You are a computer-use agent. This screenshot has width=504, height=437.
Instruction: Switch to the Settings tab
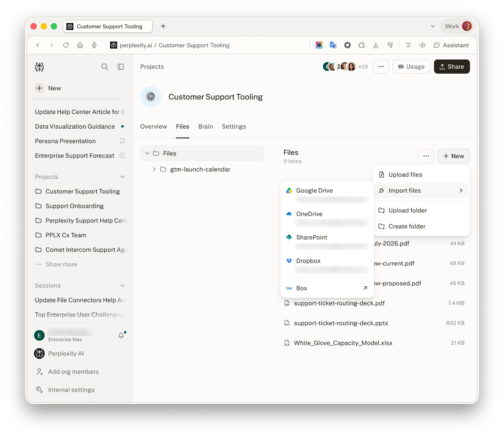tap(234, 127)
